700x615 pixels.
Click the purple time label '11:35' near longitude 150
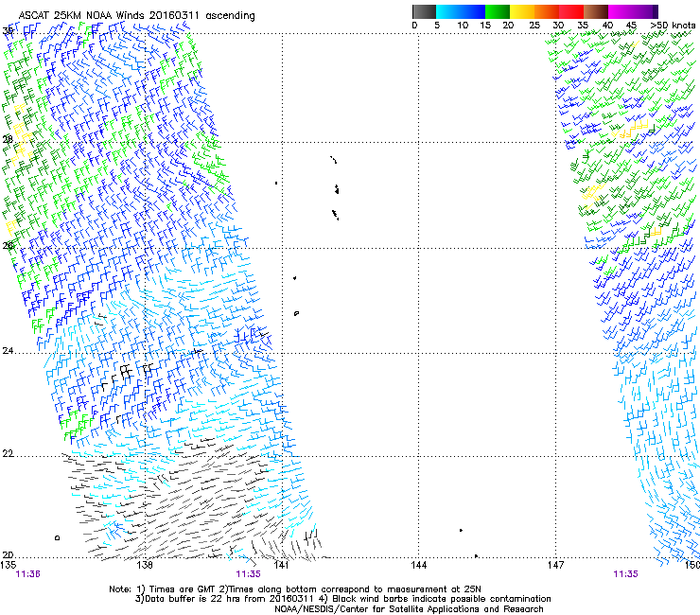point(625,574)
